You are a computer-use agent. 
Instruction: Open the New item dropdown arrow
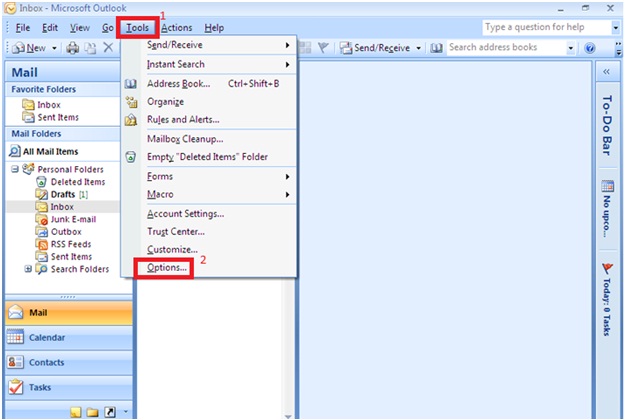[56, 48]
